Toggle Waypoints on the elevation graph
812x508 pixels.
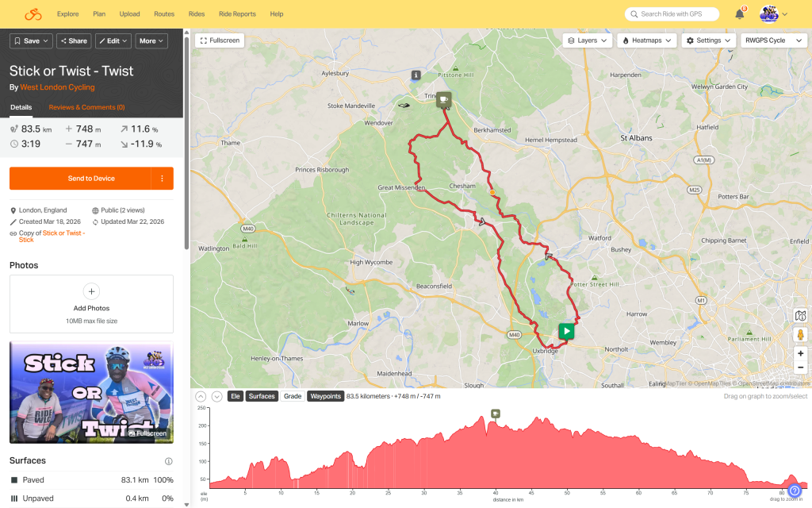click(x=325, y=396)
